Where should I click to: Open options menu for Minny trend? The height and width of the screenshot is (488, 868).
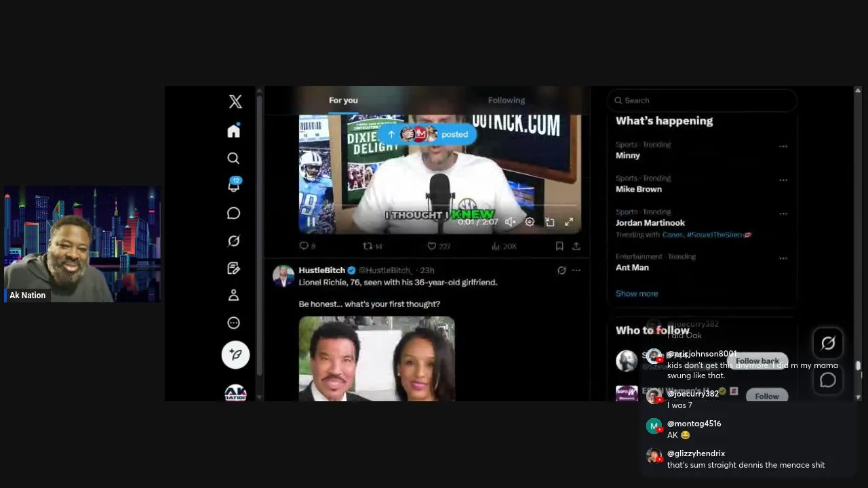[x=783, y=146]
